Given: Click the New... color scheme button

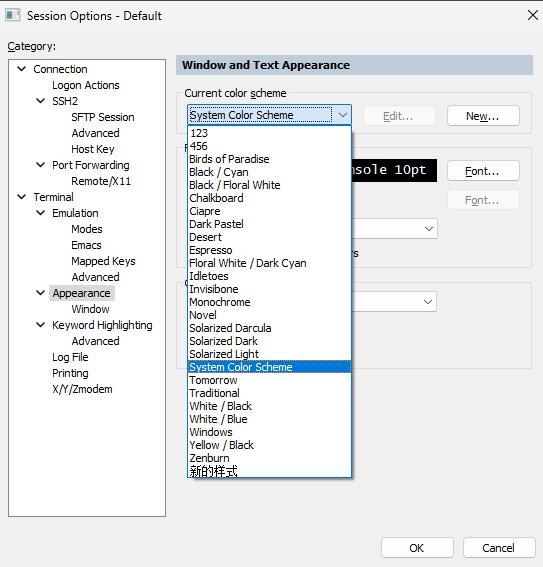Looking at the screenshot, I should click(483, 116).
